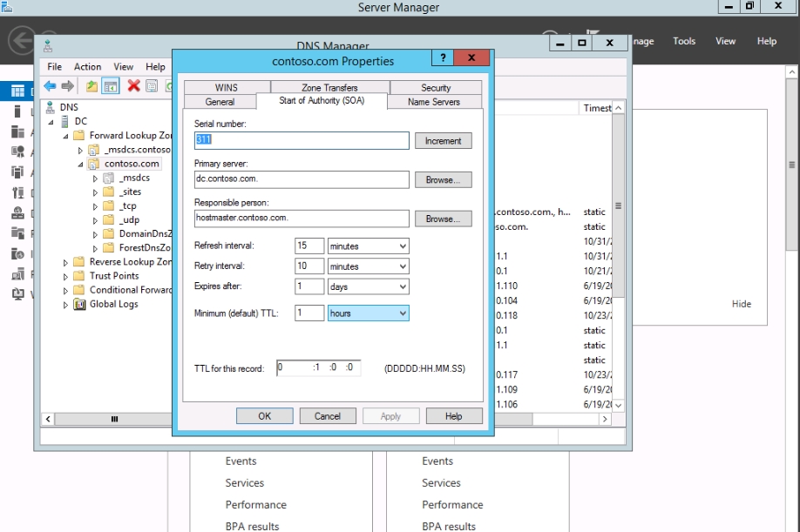Switch to the Zone Transfers tab
This screenshot has height=532, width=800.
click(x=329, y=88)
